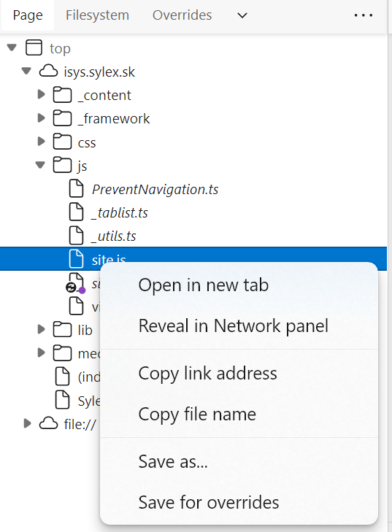Click the js folder icon
This screenshot has width=392, height=532.
63,165
